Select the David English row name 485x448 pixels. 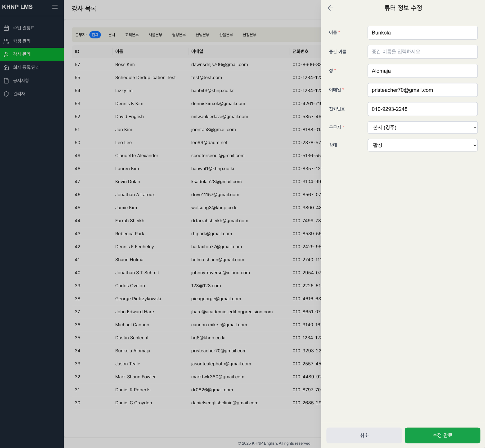pos(129,117)
